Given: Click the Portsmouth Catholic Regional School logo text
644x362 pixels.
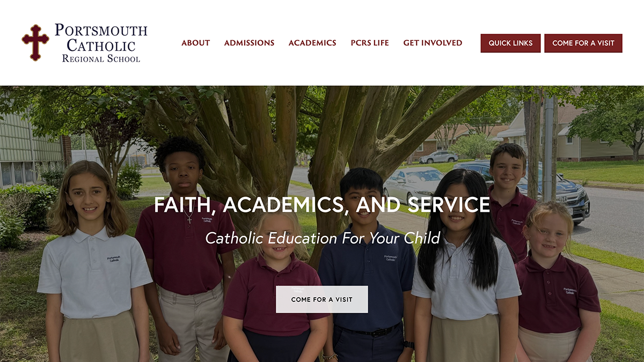Looking at the screenshot, I should click(x=101, y=43).
